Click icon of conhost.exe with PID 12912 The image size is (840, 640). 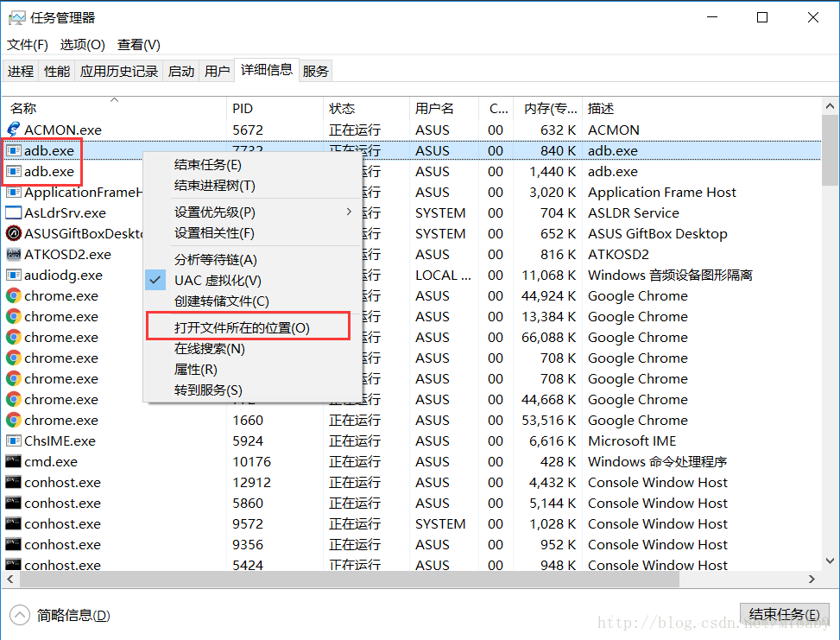(x=14, y=483)
